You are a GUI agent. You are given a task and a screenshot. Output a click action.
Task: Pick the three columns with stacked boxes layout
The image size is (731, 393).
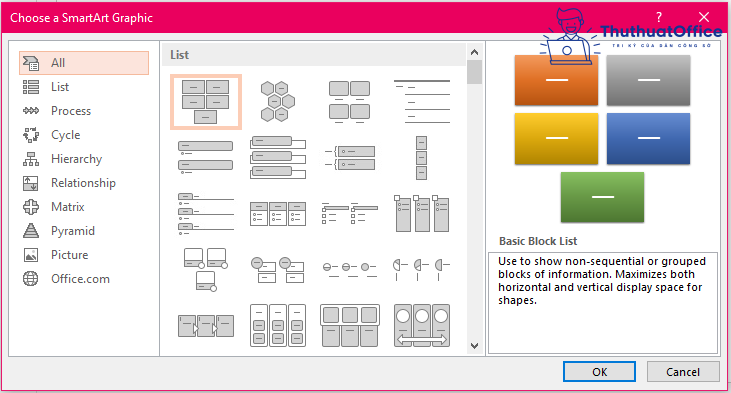(x=278, y=325)
